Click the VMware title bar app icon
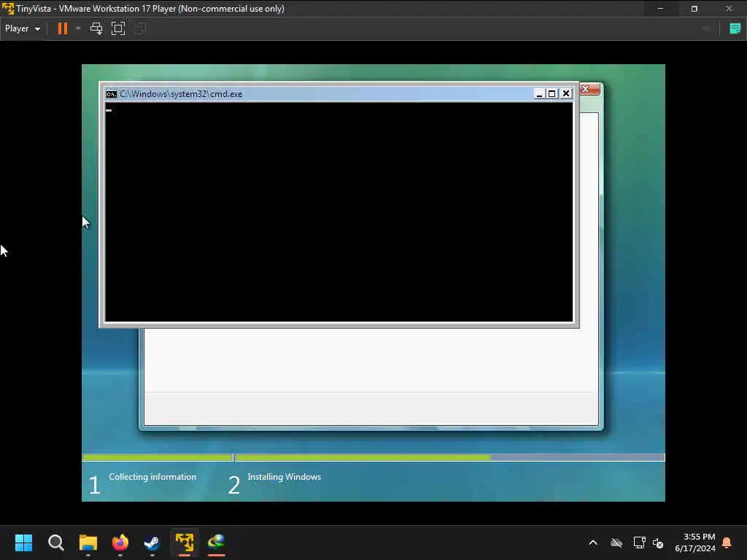Screen dimensions: 747x560 (x=8, y=9)
